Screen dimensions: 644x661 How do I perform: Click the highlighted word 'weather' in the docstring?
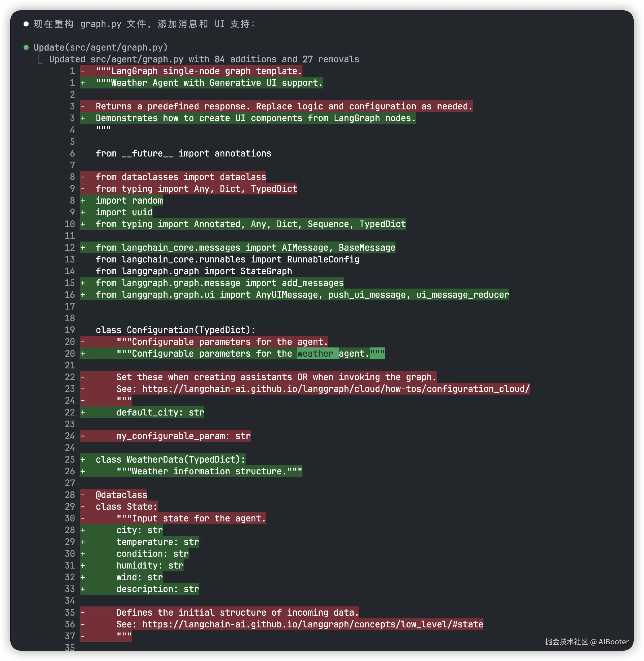pos(315,354)
